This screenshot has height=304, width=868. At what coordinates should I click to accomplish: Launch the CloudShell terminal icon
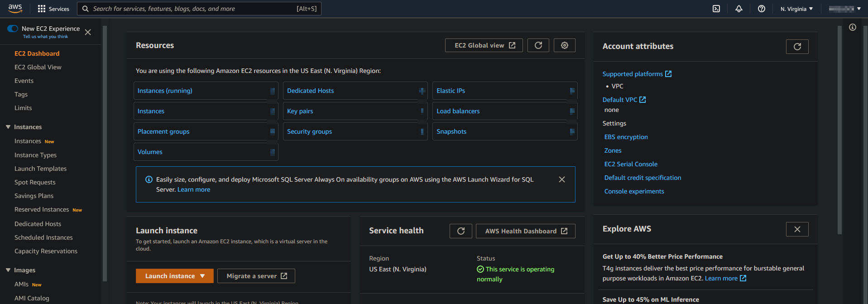click(x=716, y=9)
